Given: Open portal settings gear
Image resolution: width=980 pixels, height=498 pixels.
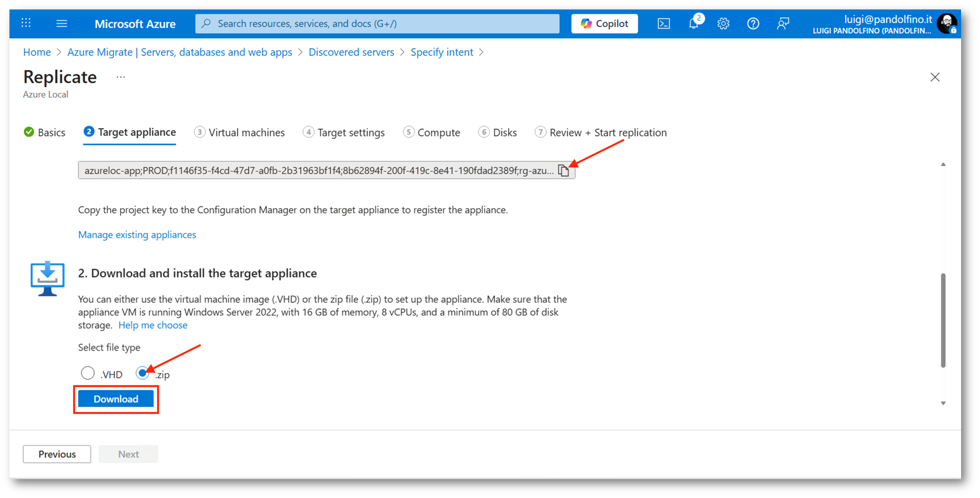Looking at the screenshot, I should click(x=723, y=23).
